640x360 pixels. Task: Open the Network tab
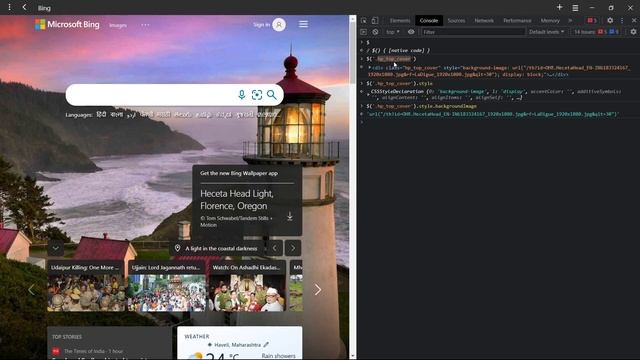tap(484, 20)
